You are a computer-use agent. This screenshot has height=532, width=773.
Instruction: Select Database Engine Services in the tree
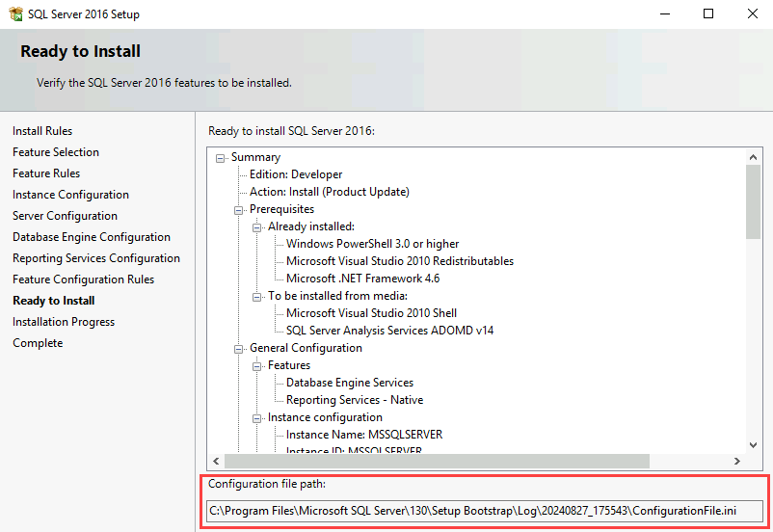[349, 383]
